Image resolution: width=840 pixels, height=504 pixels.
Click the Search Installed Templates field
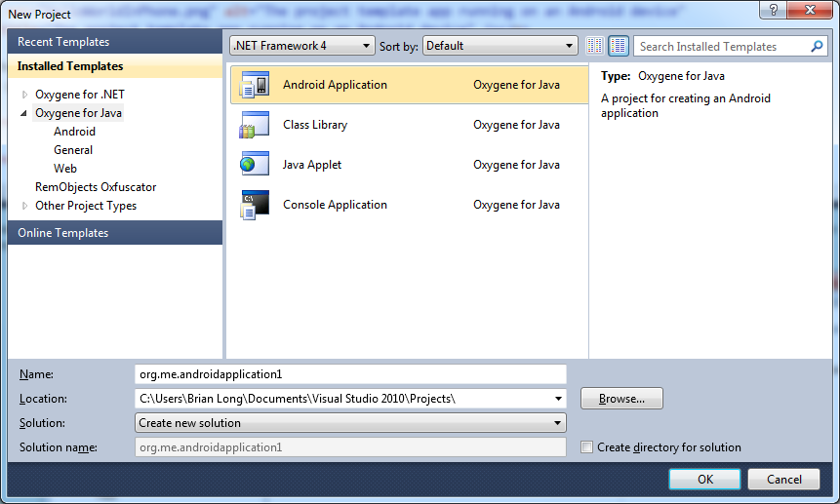721,47
